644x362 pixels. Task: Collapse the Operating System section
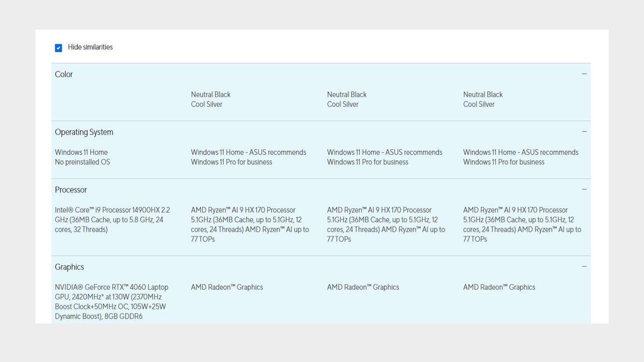click(584, 132)
